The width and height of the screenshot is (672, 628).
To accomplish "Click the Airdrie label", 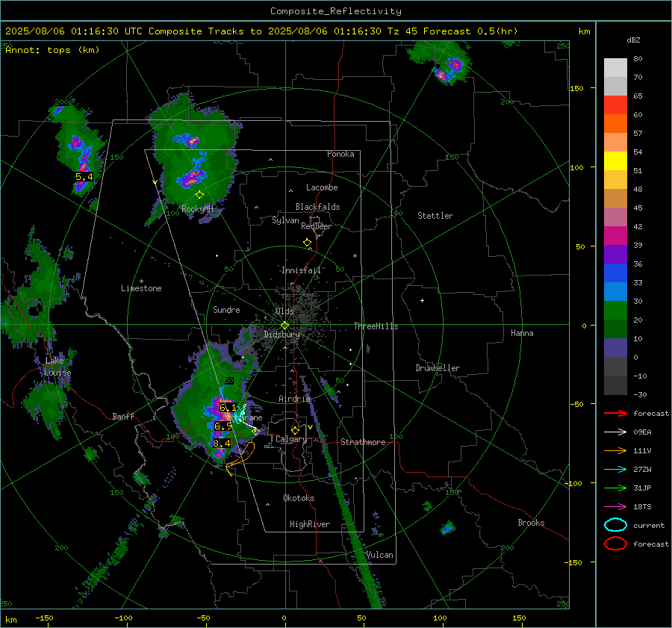I will [x=294, y=399].
